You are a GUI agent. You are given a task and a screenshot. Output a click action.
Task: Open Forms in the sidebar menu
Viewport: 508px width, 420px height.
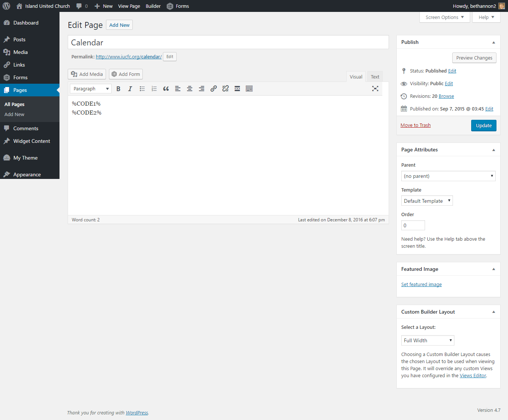click(30, 77)
